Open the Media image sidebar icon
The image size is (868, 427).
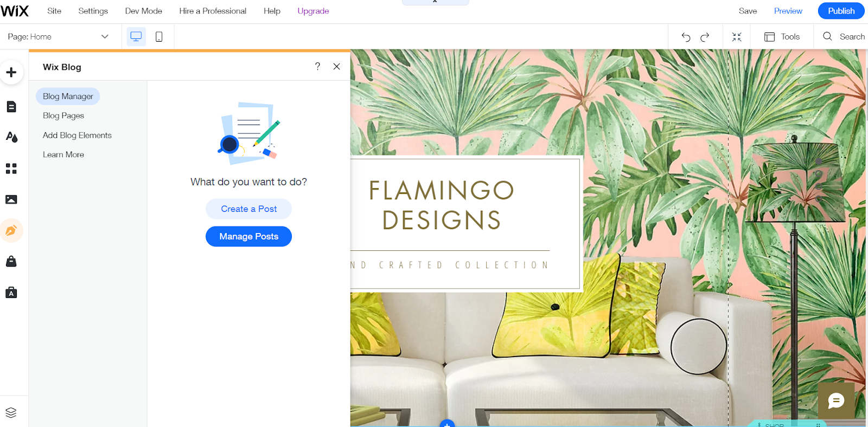click(x=11, y=199)
